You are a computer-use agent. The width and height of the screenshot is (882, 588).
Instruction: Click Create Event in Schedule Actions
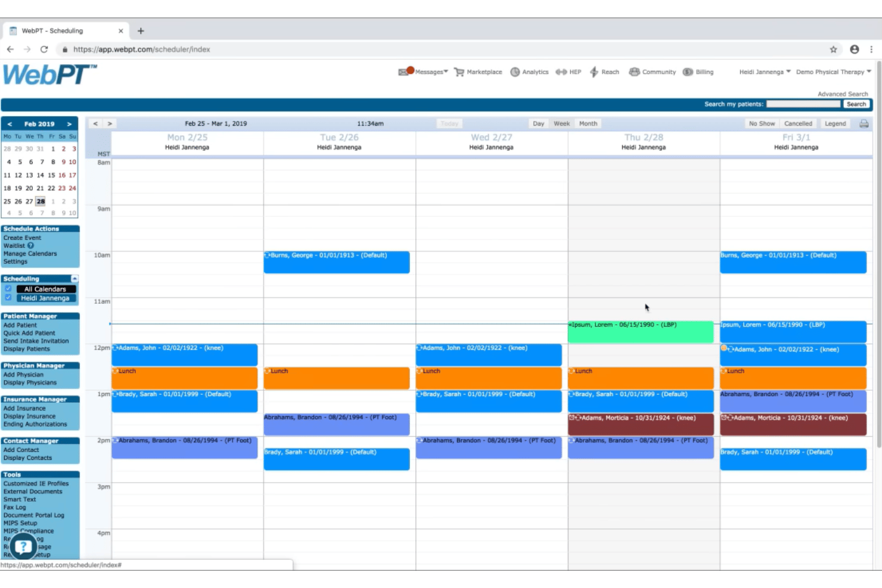[22, 238]
